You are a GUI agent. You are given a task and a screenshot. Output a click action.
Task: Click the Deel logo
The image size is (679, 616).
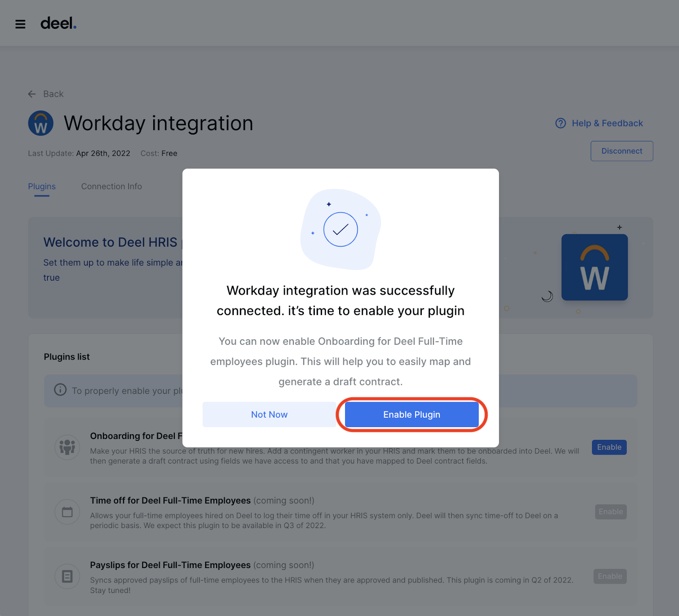(58, 23)
